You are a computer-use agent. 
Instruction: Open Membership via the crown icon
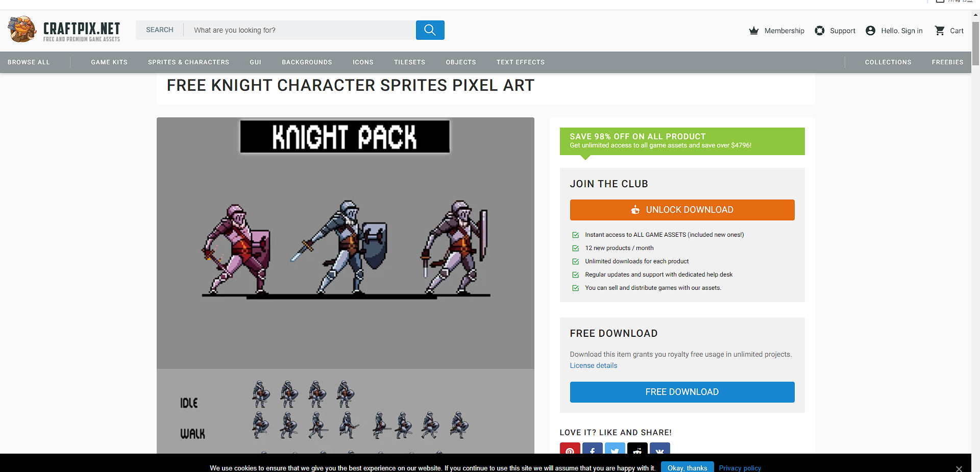point(754,31)
